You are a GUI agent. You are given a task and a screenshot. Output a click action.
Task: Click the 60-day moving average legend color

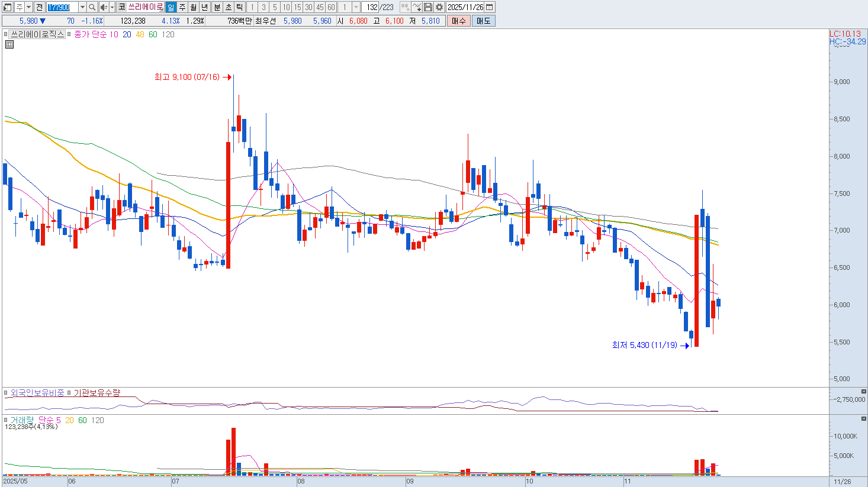click(153, 35)
